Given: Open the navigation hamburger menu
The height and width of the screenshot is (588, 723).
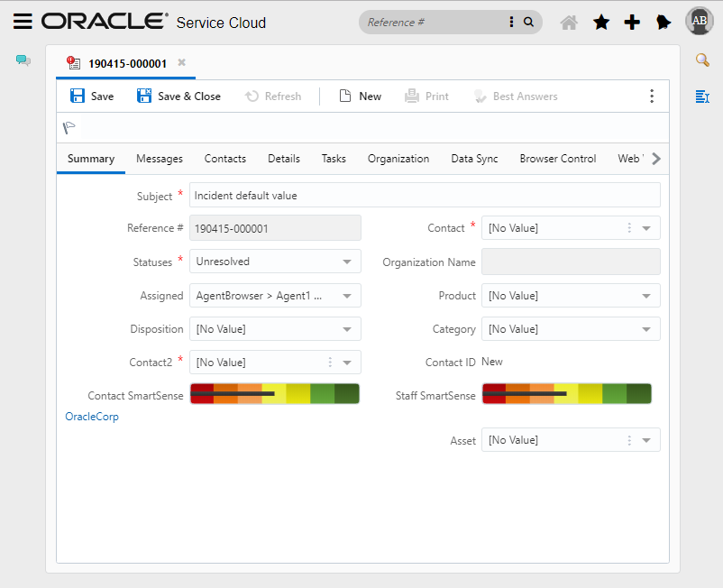Looking at the screenshot, I should [x=24, y=22].
